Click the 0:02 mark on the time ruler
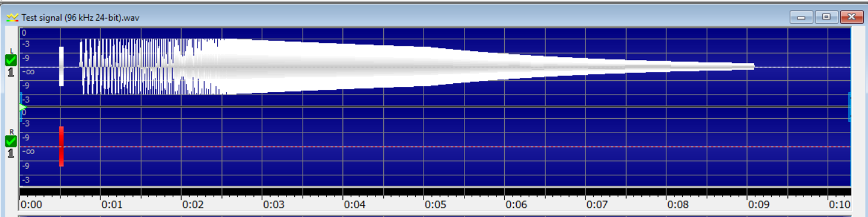 pos(193,205)
